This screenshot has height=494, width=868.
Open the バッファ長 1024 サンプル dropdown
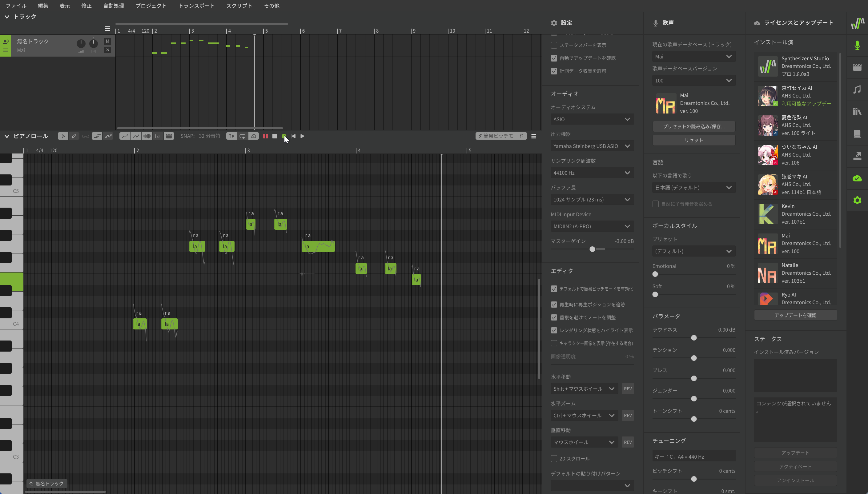[592, 200]
